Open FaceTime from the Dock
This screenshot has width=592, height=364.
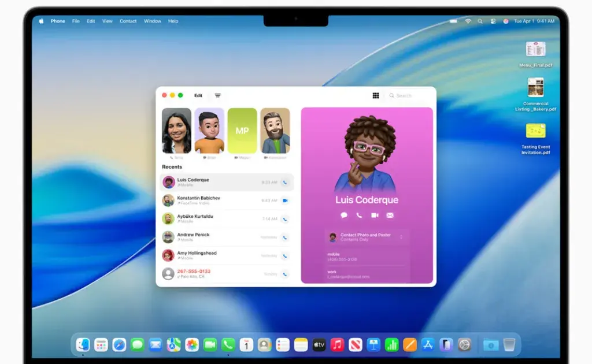pyautogui.click(x=209, y=345)
